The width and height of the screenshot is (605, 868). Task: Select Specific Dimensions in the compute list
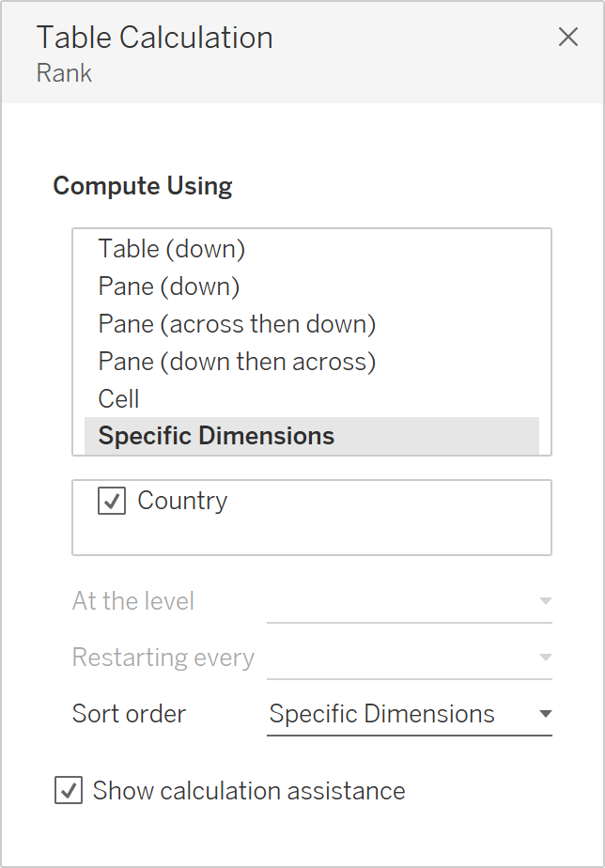[x=215, y=435]
